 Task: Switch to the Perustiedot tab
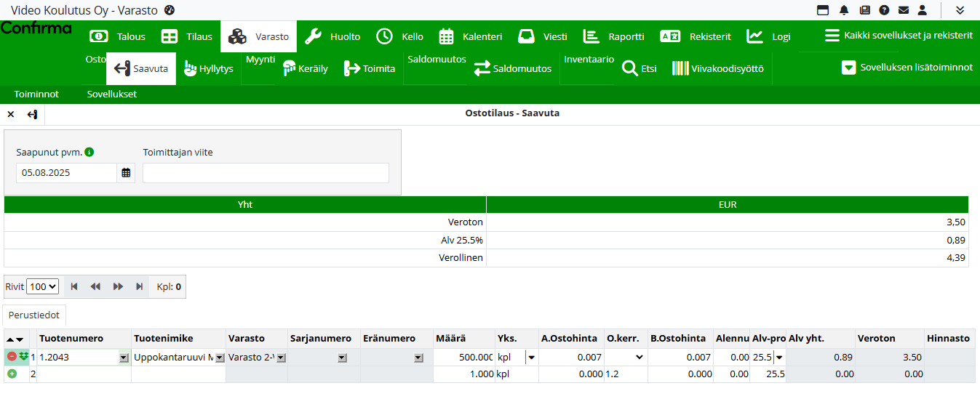click(x=34, y=315)
